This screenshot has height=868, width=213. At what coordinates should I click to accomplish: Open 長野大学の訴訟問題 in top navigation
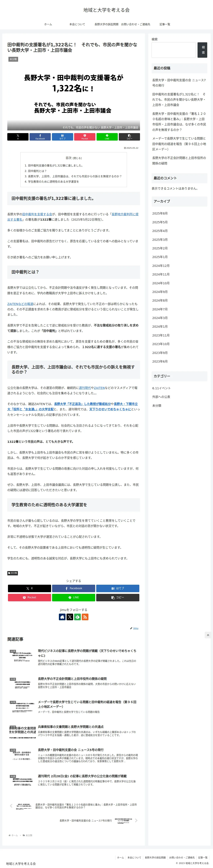point(106,24)
